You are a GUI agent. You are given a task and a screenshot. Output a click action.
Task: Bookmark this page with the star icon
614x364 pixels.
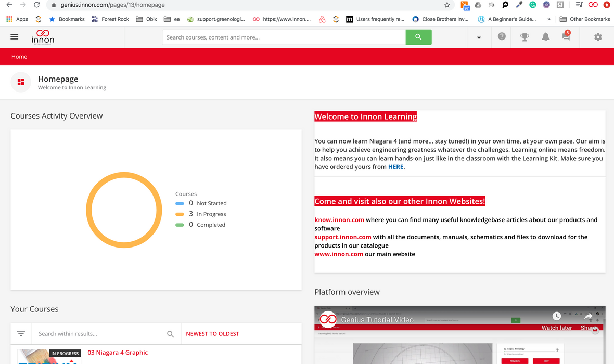(447, 5)
